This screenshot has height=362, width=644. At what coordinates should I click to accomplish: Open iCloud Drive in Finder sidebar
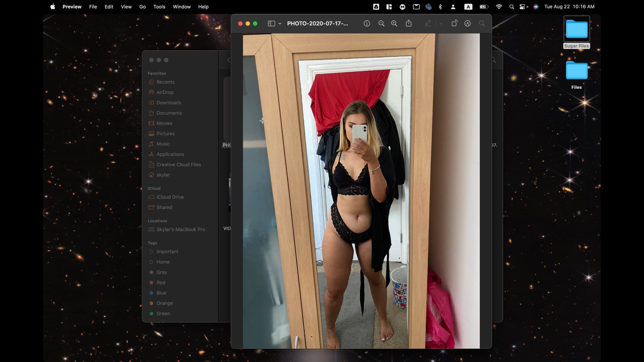(x=170, y=197)
